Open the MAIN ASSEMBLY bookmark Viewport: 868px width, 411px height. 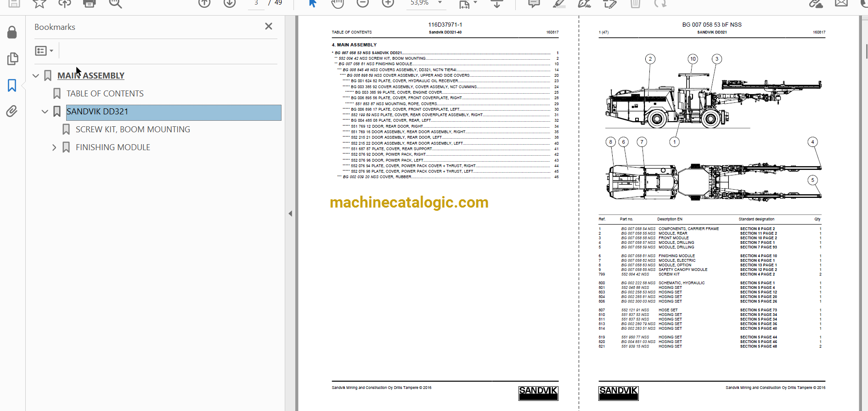click(x=91, y=76)
